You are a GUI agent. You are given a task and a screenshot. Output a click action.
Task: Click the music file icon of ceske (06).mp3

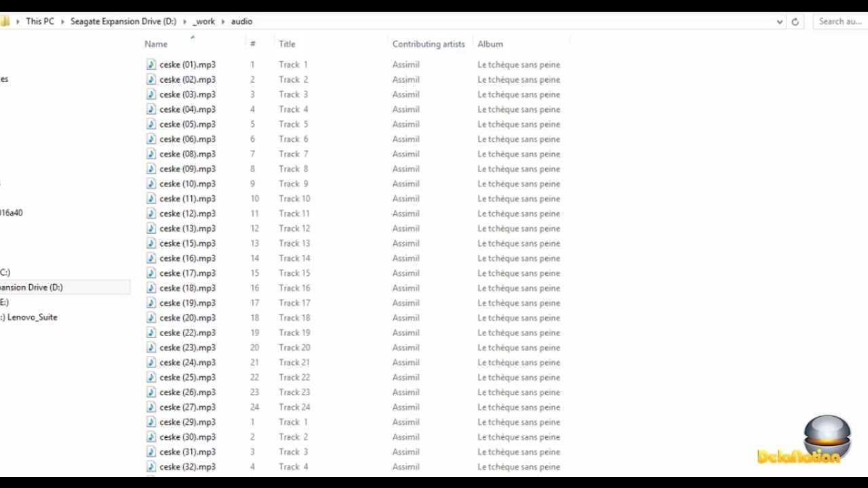click(x=151, y=139)
